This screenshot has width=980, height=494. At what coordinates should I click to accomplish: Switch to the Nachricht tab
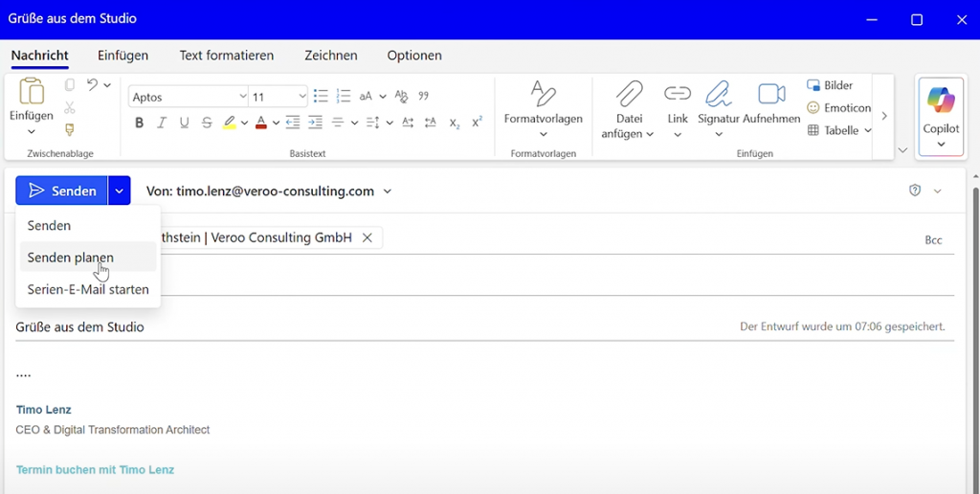point(40,55)
